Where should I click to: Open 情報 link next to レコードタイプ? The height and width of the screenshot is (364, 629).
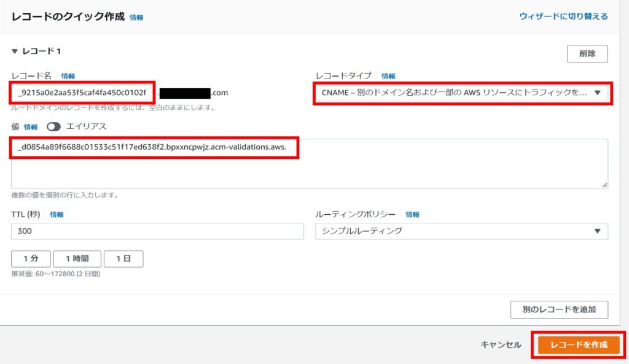click(x=388, y=76)
